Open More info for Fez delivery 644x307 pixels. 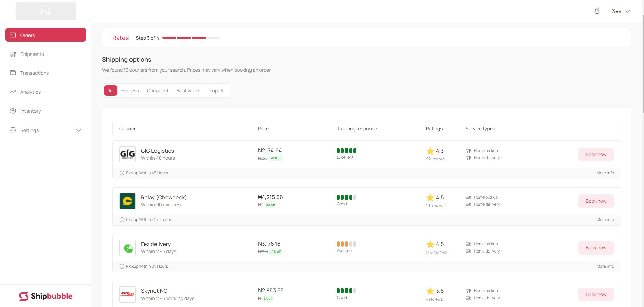tap(605, 266)
